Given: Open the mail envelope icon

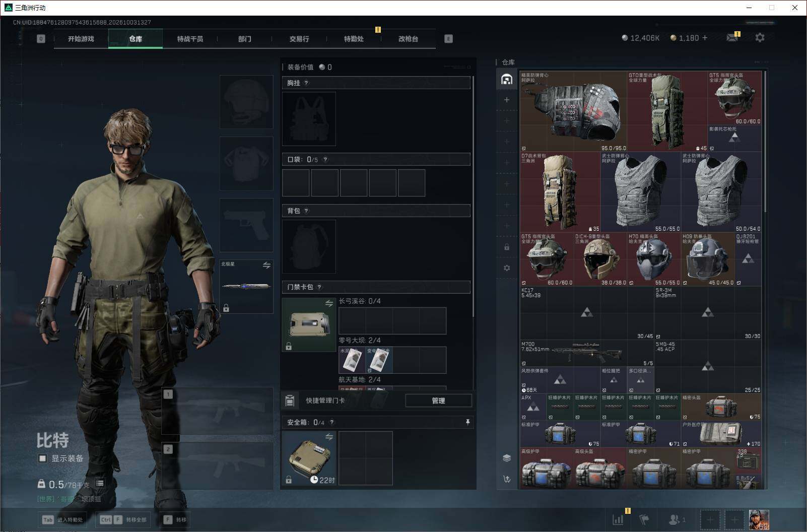Looking at the screenshot, I should 732,38.
